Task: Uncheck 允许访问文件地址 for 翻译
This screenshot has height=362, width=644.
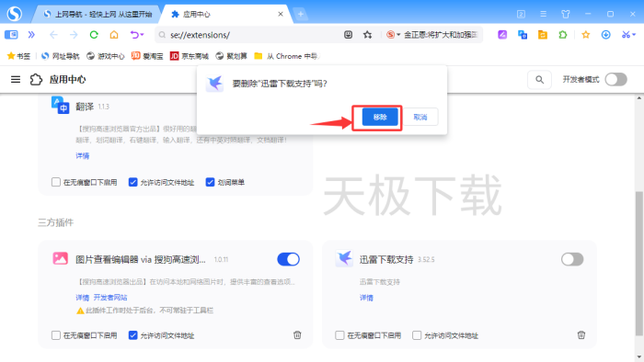Action: pos(132,182)
